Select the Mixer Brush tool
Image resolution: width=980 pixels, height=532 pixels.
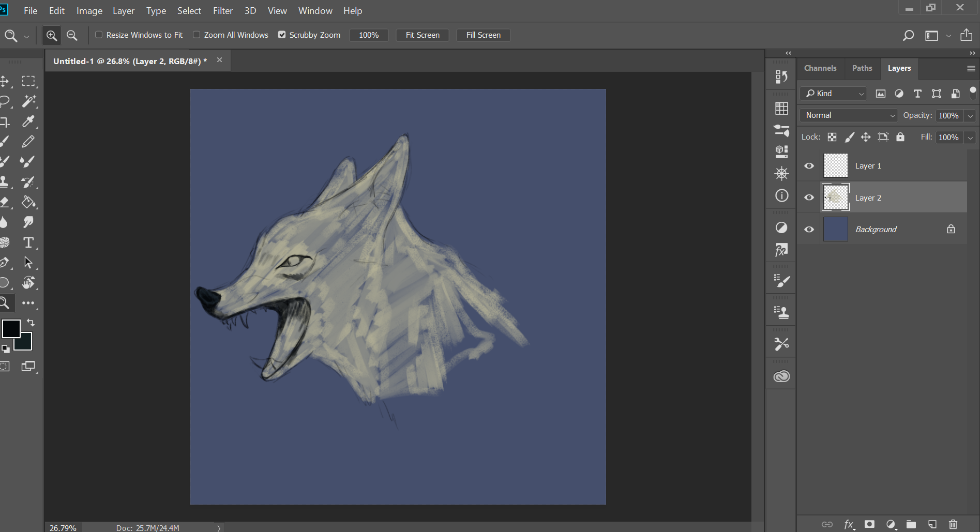click(x=28, y=161)
